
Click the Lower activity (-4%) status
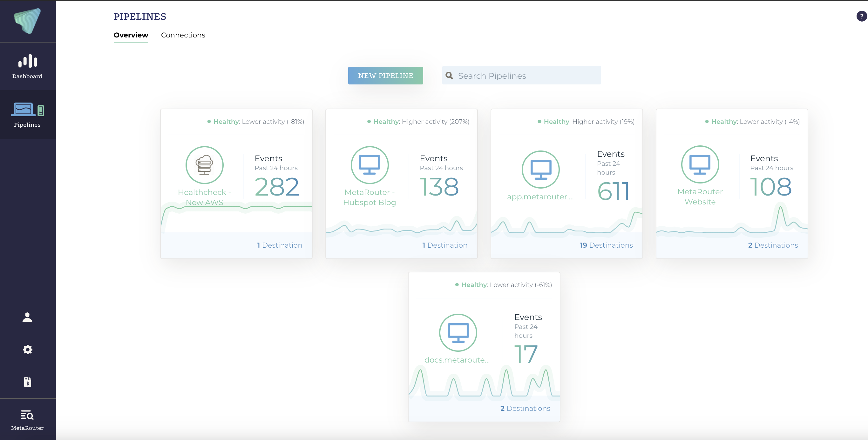(770, 122)
